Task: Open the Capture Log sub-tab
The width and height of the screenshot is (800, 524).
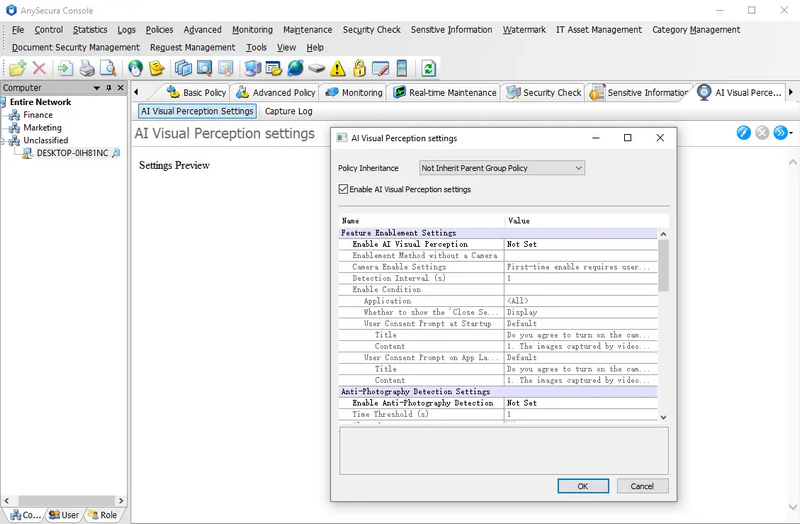Action: coord(288,111)
